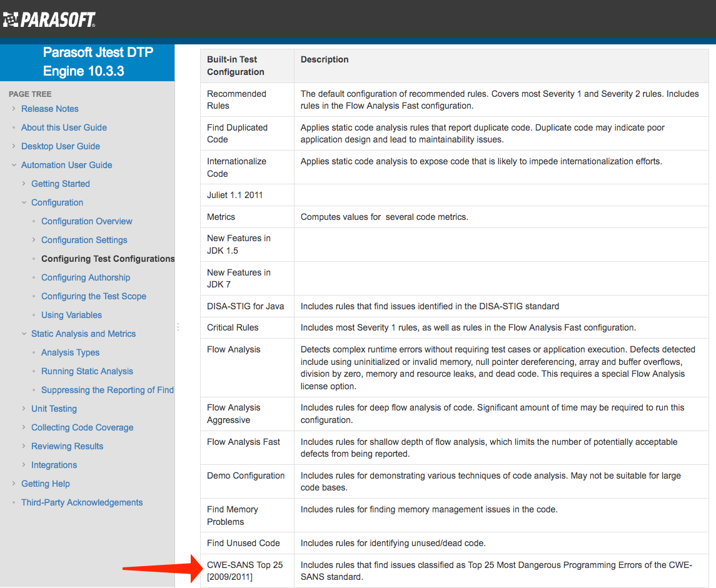The image size is (716, 588).
Task: Open Getting Help page
Action: (x=45, y=484)
